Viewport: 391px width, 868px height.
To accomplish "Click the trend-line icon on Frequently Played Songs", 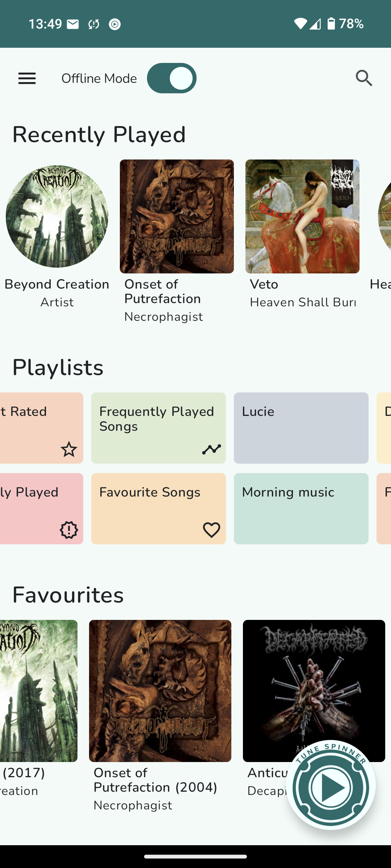I will [x=211, y=449].
